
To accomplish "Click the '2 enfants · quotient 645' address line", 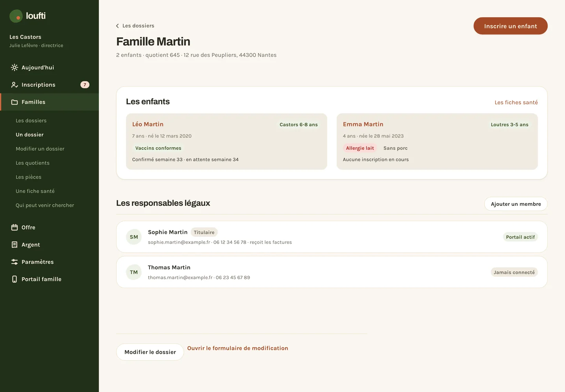I will [196, 55].
